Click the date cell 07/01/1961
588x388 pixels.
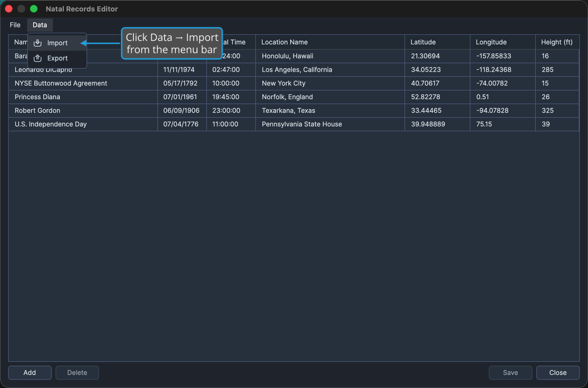(x=182, y=97)
